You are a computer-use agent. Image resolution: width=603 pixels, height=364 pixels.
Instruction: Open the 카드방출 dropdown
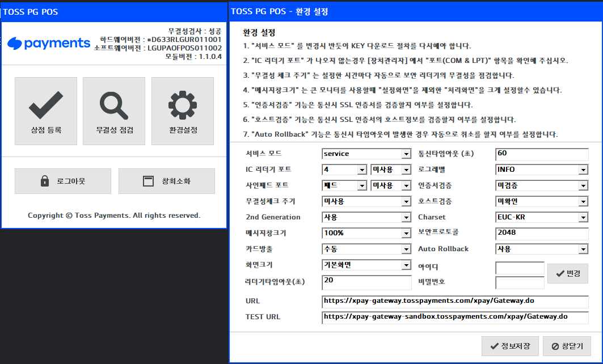click(366, 249)
